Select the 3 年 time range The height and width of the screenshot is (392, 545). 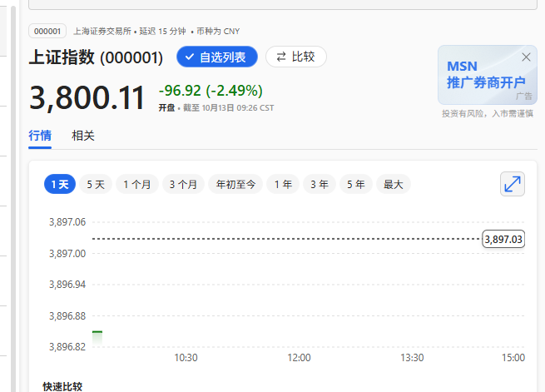(319, 184)
